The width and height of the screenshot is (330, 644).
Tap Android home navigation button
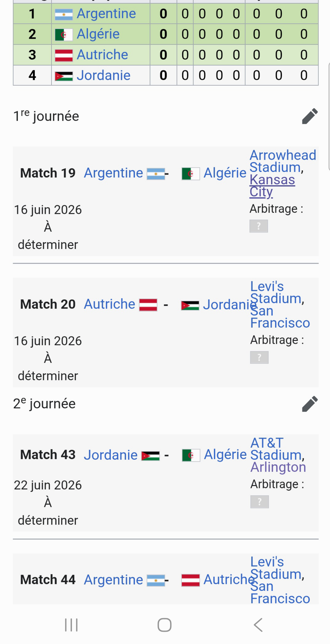164,625
